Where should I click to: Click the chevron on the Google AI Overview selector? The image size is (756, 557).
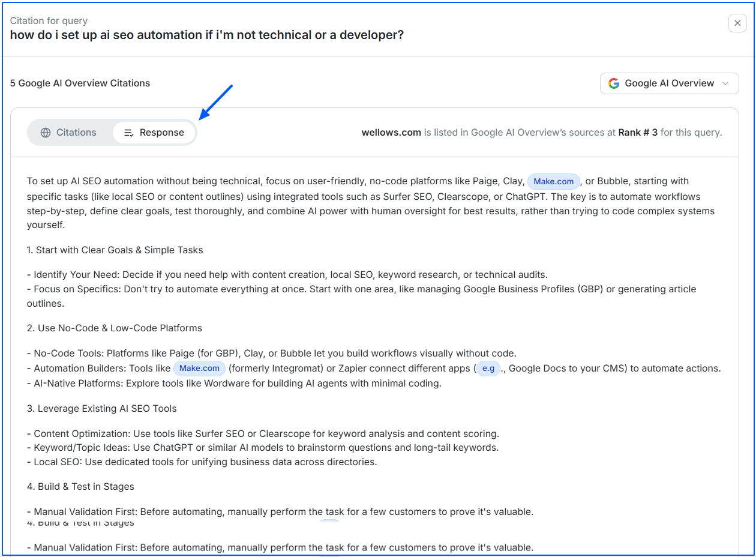click(725, 83)
